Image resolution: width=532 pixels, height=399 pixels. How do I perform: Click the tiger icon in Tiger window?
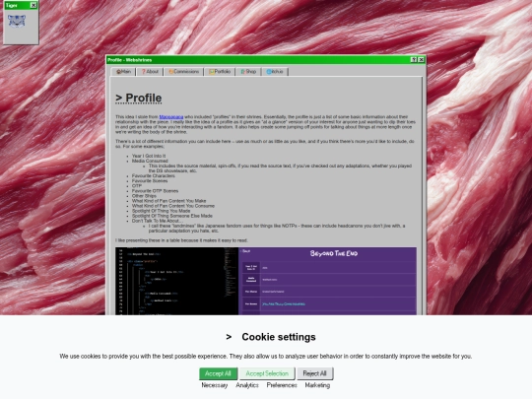[17, 21]
